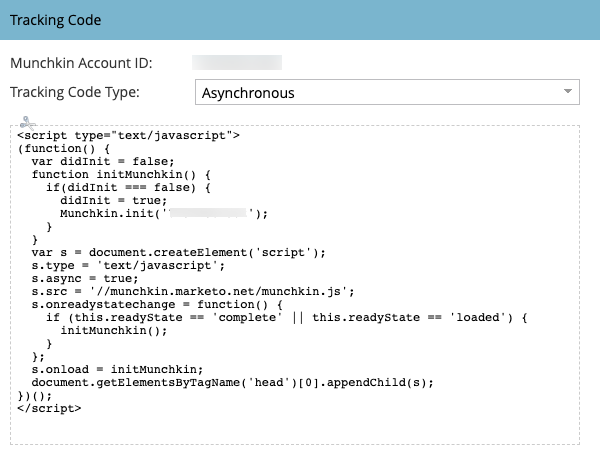Click the closing </script> tag line
Viewport: 600px width, 459px height.
pos(49,408)
